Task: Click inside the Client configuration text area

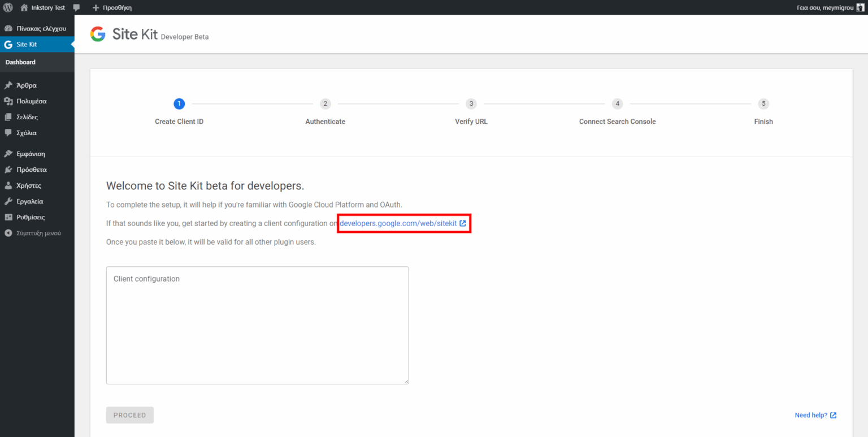Action: (257, 325)
